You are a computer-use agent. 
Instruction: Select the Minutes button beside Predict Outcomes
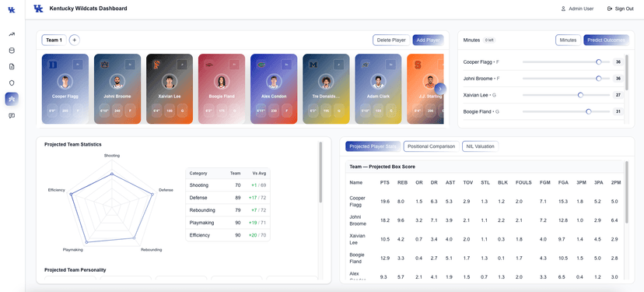pyautogui.click(x=568, y=40)
